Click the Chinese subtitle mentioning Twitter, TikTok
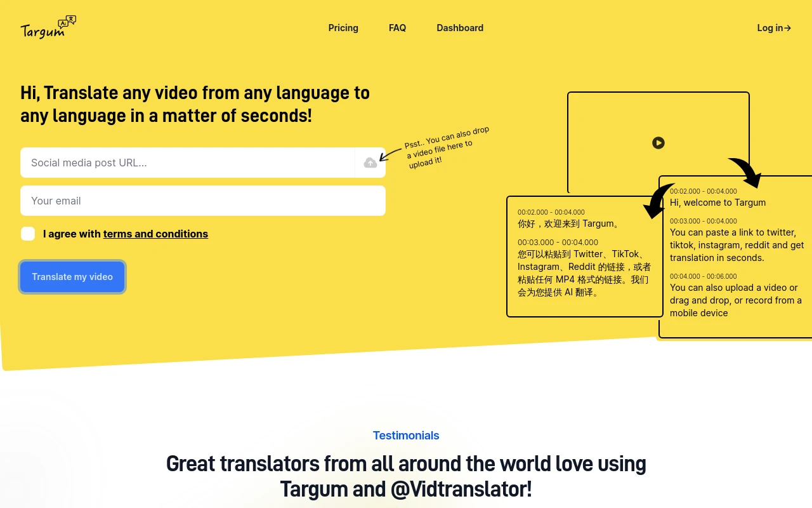The width and height of the screenshot is (812, 508). (584, 273)
